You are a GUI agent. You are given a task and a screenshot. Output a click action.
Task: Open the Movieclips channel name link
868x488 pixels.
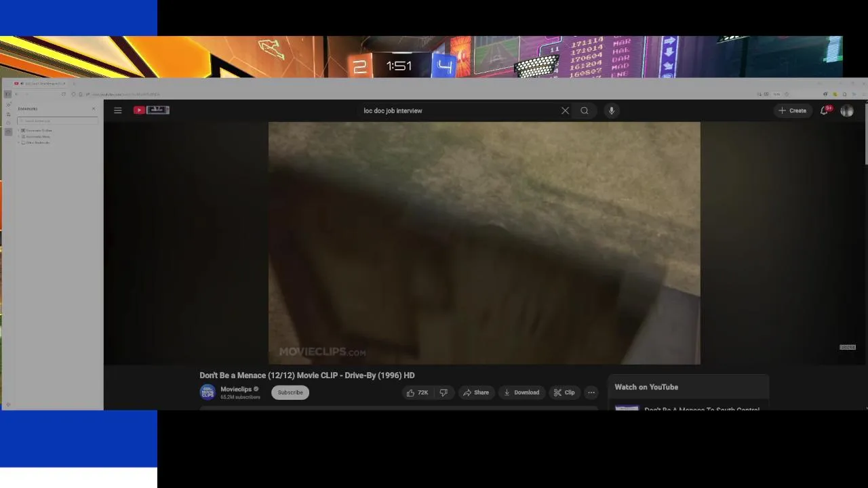tap(236, 389)
